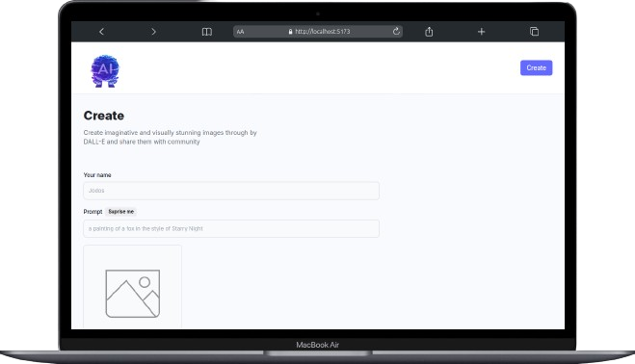Click the localhost:5173 address bar
Screen dimensions: 635x364
coord(318,32)
